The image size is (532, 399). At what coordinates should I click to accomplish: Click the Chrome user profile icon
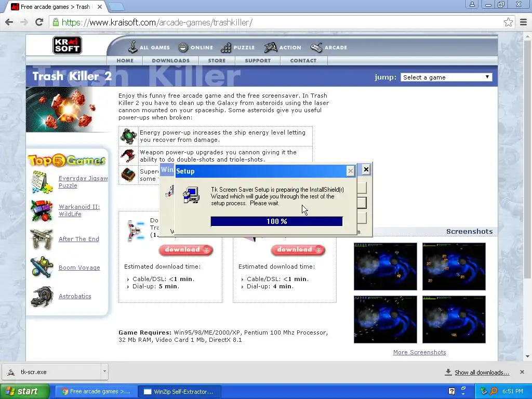472,4
